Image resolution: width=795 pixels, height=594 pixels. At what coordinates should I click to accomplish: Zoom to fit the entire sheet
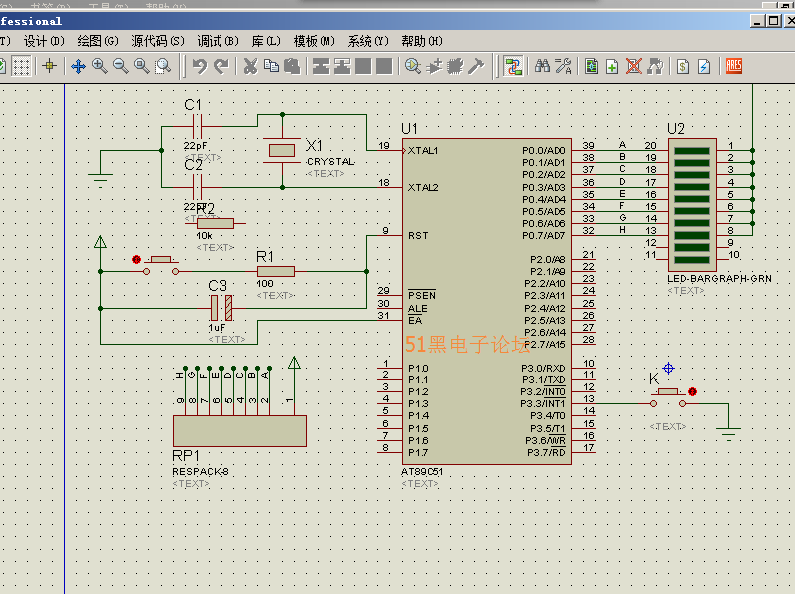(x=141, y=66)
